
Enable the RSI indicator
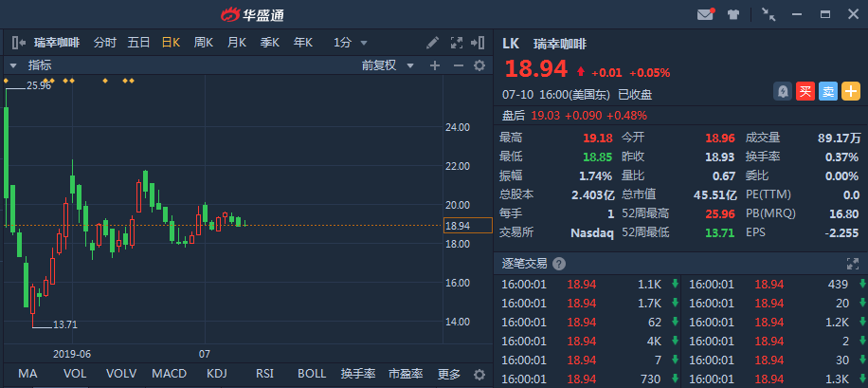(x=264, y=374)
